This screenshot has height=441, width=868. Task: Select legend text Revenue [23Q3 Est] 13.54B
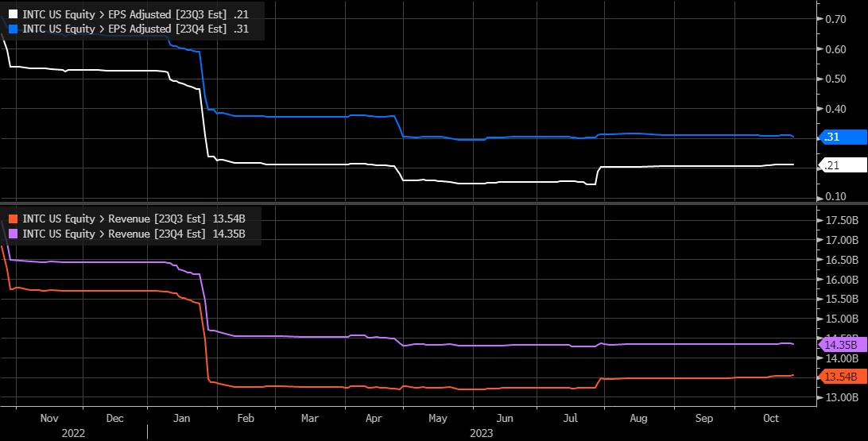click(176, 219)
